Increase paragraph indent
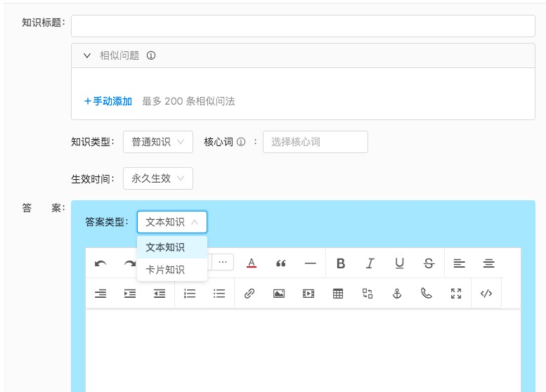The width and height of the screenshot is (546, 392). 130,294
